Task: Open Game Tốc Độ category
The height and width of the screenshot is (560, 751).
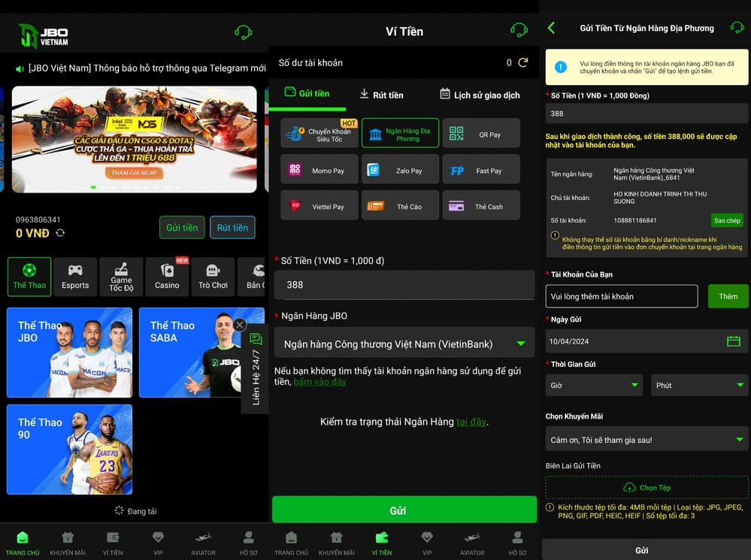Action: tap(121, 277)
